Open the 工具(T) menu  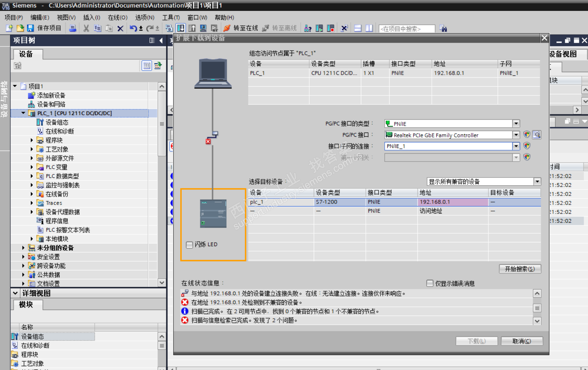171,17
